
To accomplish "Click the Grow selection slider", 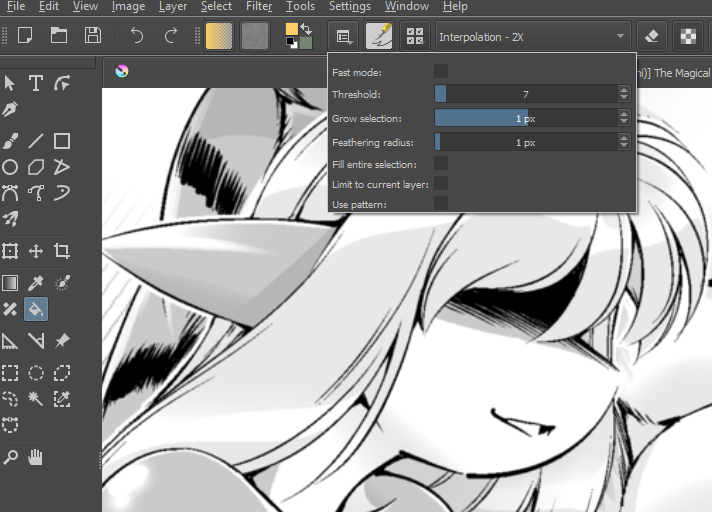I will (525, 118).
